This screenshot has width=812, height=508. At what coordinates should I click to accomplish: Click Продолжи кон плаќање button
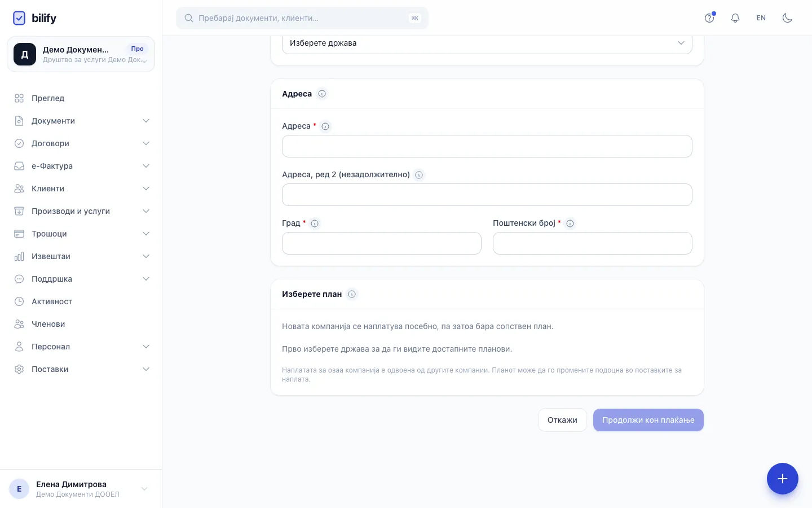(x=648, y=420)
